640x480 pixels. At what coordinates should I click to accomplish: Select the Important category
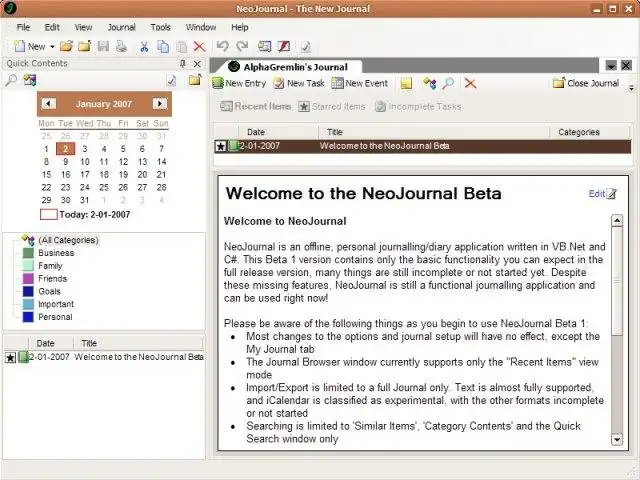click(56, 304)
